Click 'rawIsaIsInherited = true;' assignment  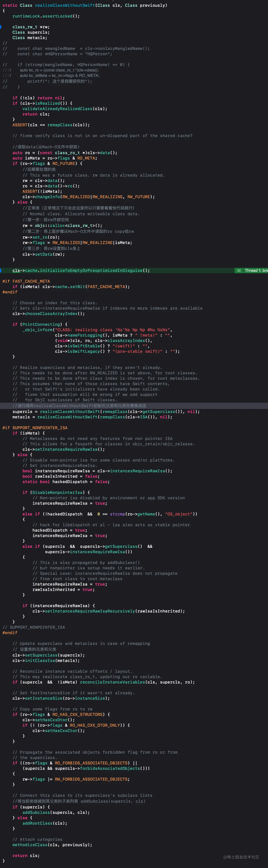pos(63,590)
